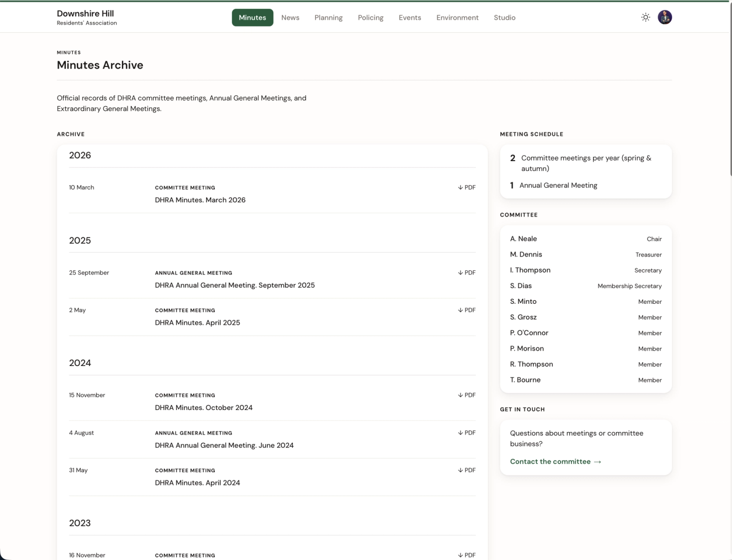Click the 2025 year heading
The height and width of the screenshot is (560, 732).
click(80, 241)
